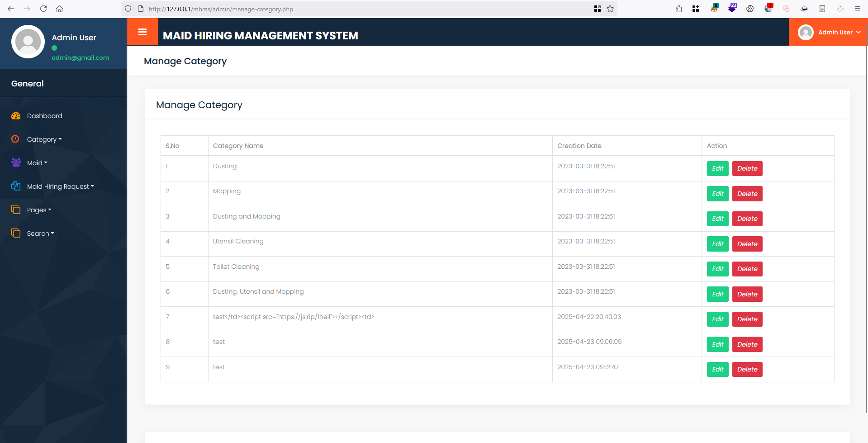Click the browser address bar URL
This screenshot has width=868, height=443.
point(221,9)
